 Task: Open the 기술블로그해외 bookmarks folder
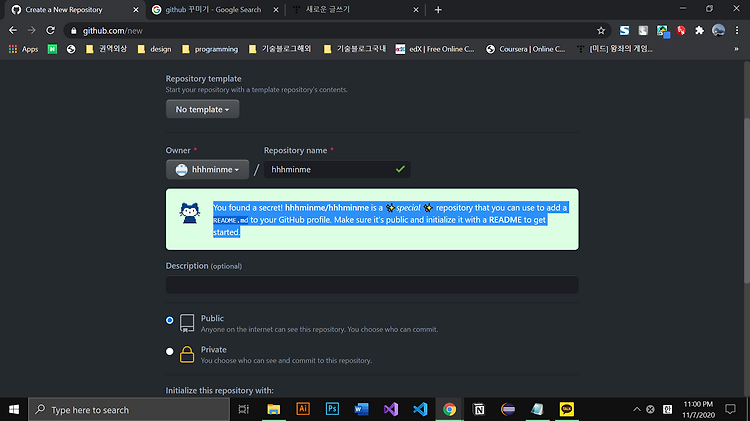click(x=280, y=49)
